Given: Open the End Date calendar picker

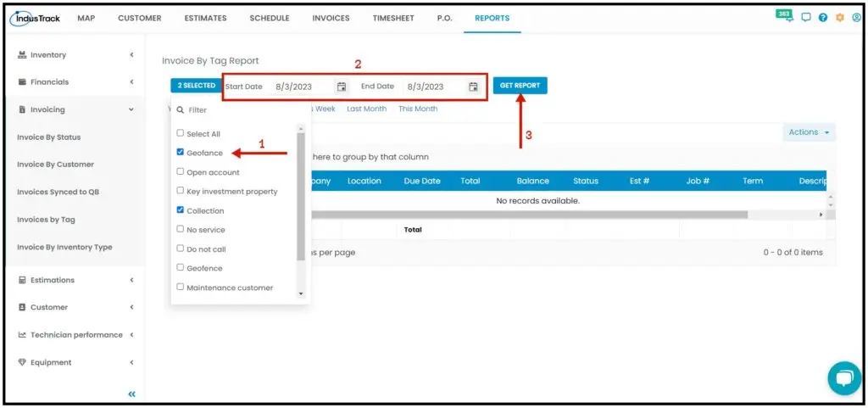Looking at the screenshot, I should 473,87.
